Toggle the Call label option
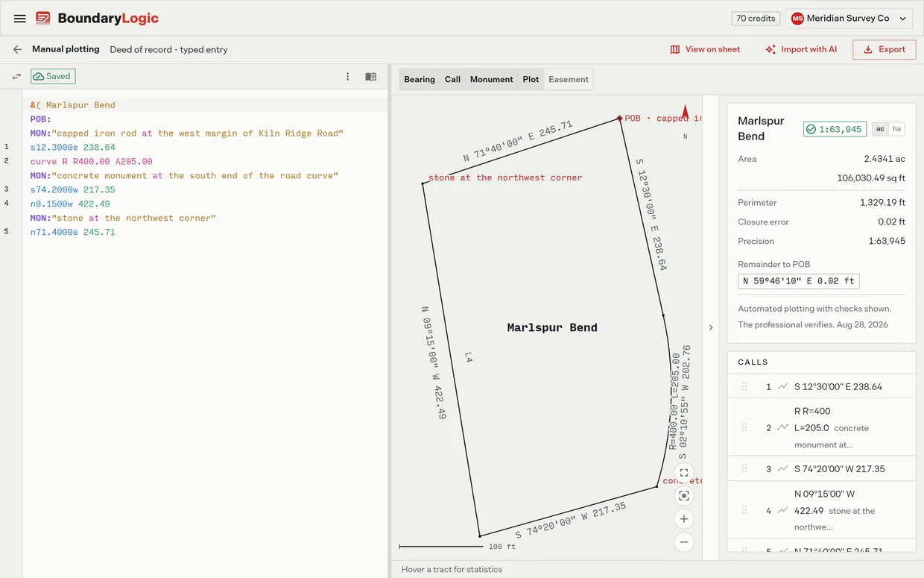 [x=452, y=79]
